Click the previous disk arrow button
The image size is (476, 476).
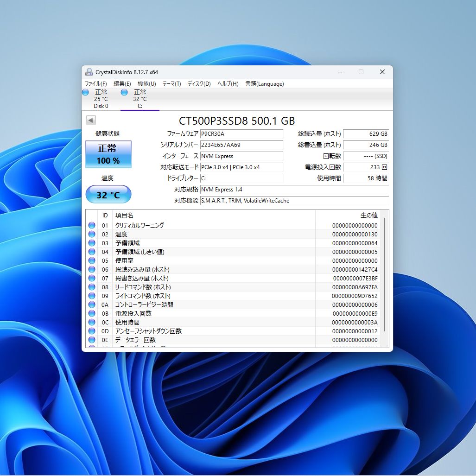click(91, 120)
